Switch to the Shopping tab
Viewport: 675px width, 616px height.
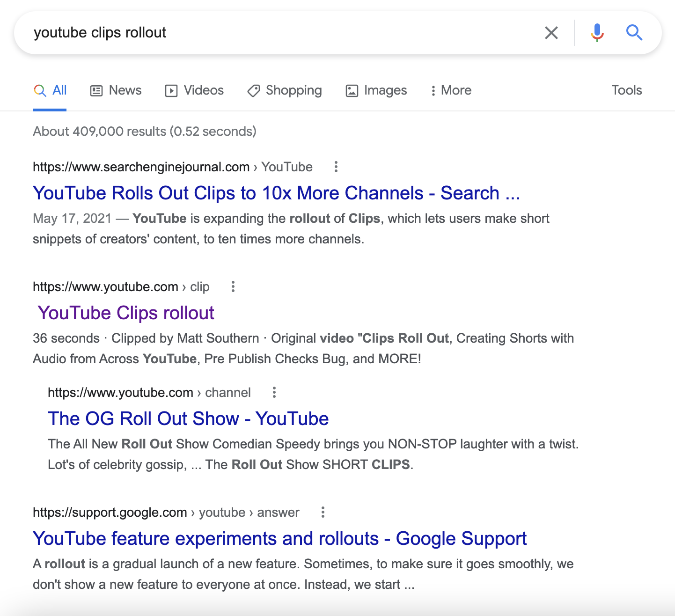click(x=285, y=90)
